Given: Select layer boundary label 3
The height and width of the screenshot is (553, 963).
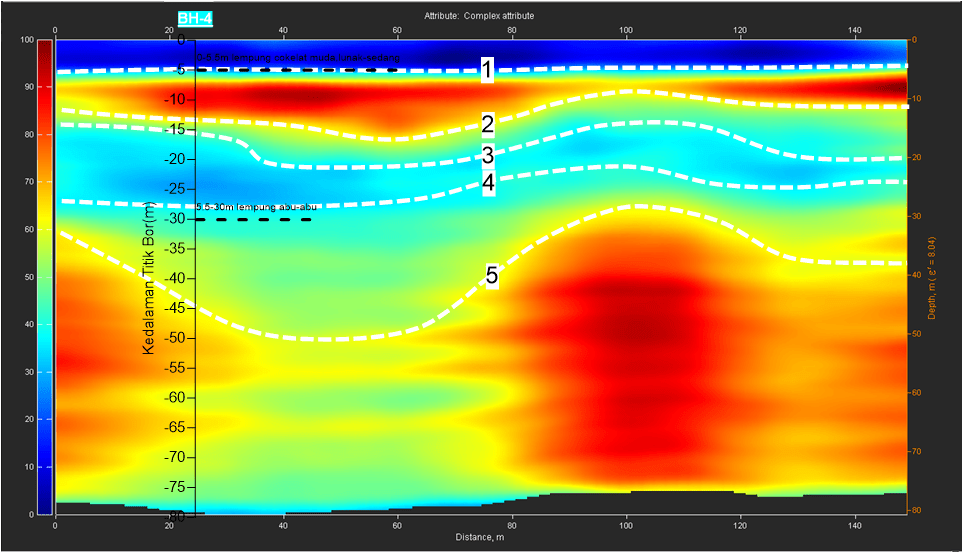Looking at the screenshot, I should (487, 155).
